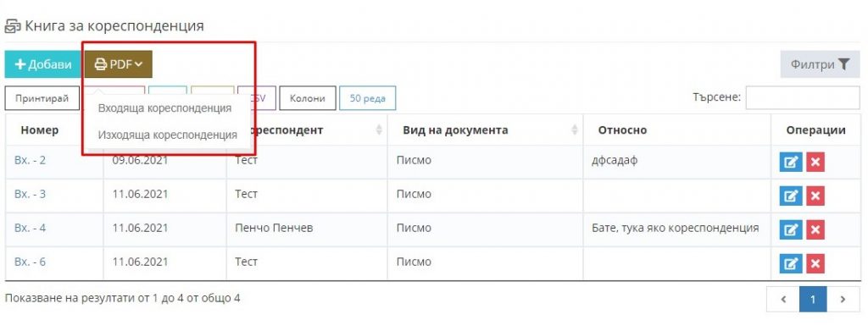The width and height of the screenshot is (868, 331).
Task: Click the results count text Показване на резултати
Action: [122, 298]
